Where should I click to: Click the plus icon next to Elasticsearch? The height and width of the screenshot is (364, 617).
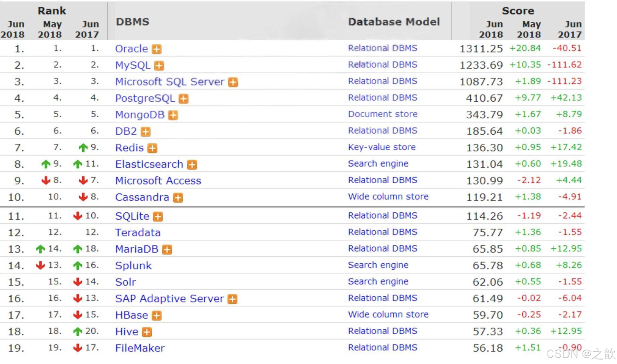coord(192,165)
